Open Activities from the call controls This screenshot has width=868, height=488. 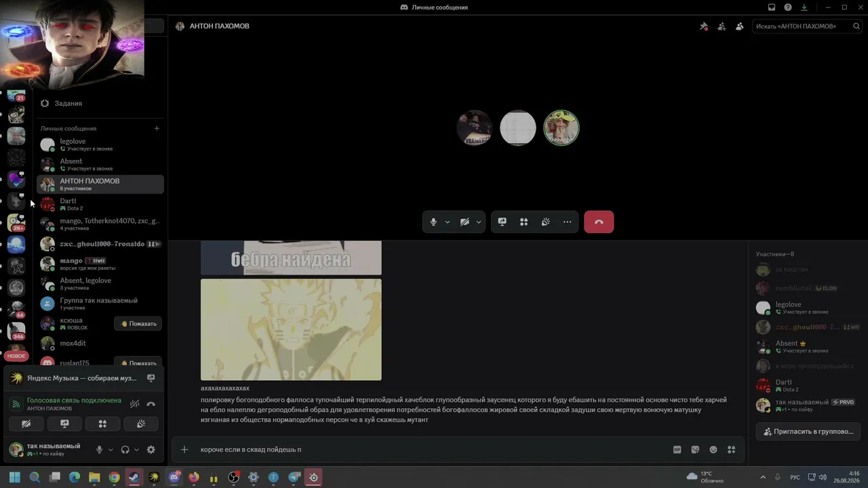tap(524, 222)
